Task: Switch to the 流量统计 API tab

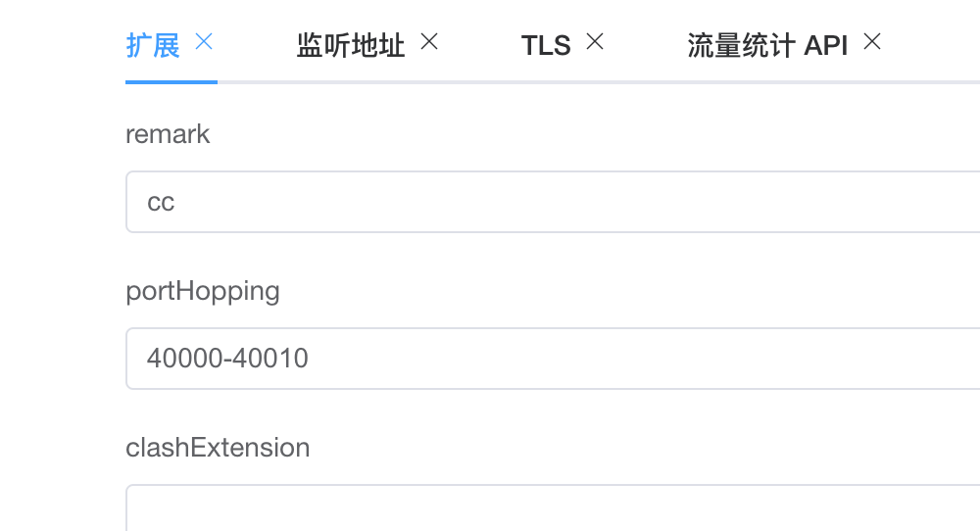Action: 767,45
